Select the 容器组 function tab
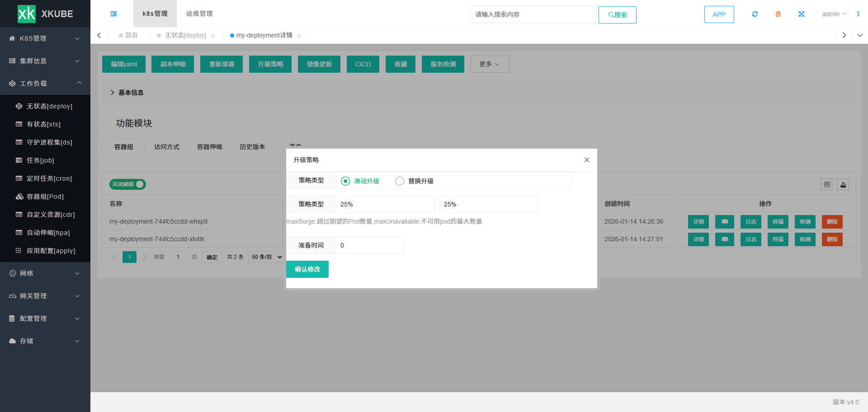868x412 pixels. coord(123,147)
